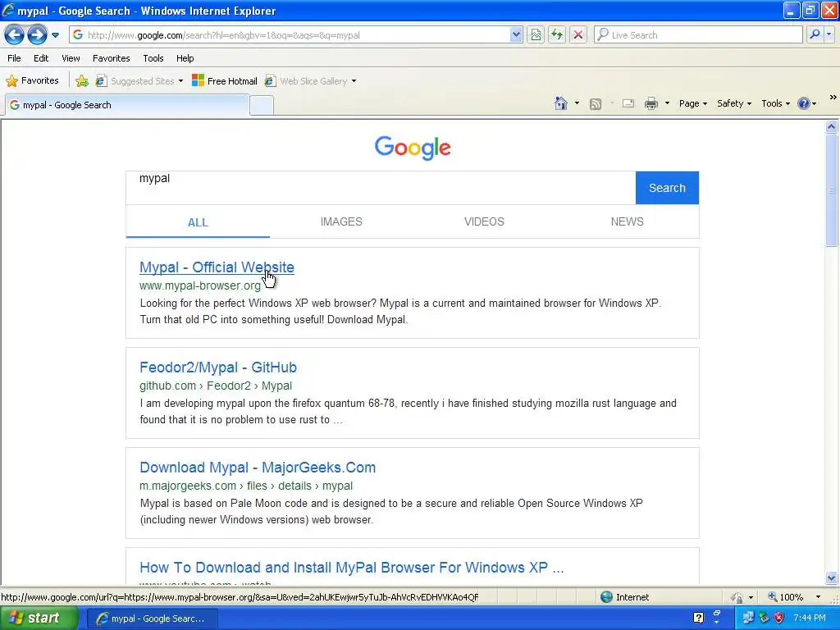840x630 pixels.
Task: Click the Protected Mode status icon
Action: pyautogui.click(x=737, y=597)
